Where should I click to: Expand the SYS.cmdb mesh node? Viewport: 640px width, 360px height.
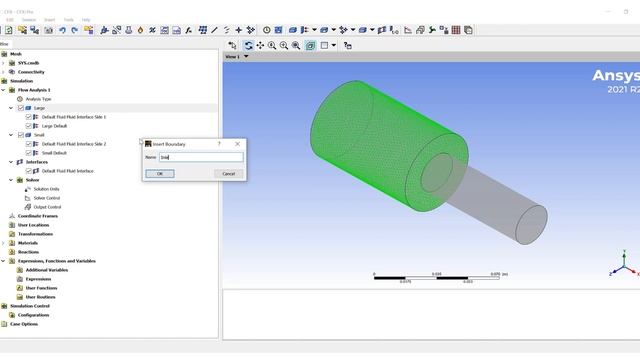[x=3, y=63]
